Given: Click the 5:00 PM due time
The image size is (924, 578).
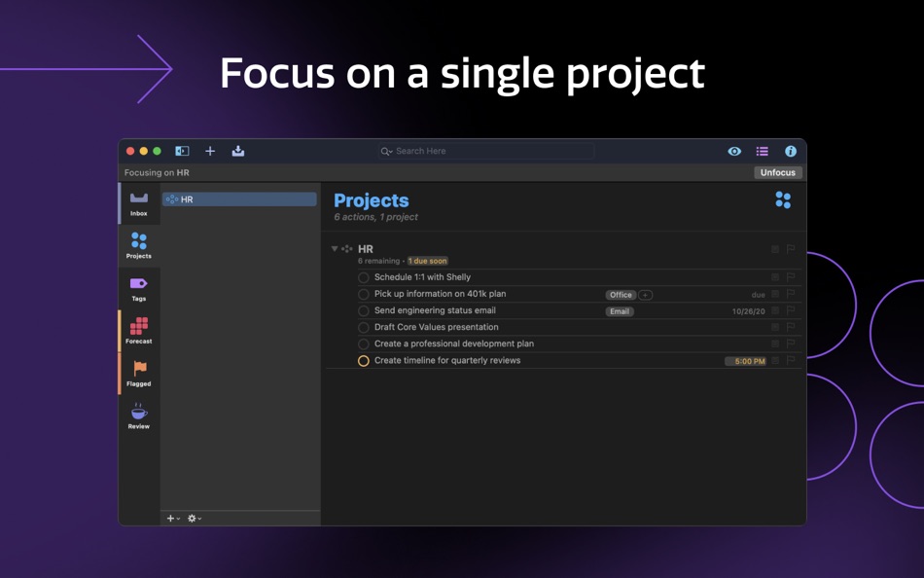Looking at the screenshot, I should coord(745,361).
